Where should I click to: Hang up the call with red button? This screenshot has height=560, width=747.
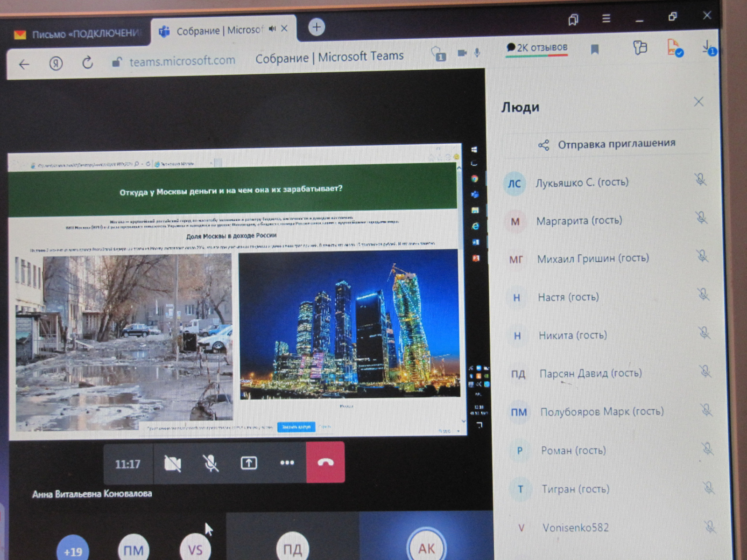pos(325,462)
